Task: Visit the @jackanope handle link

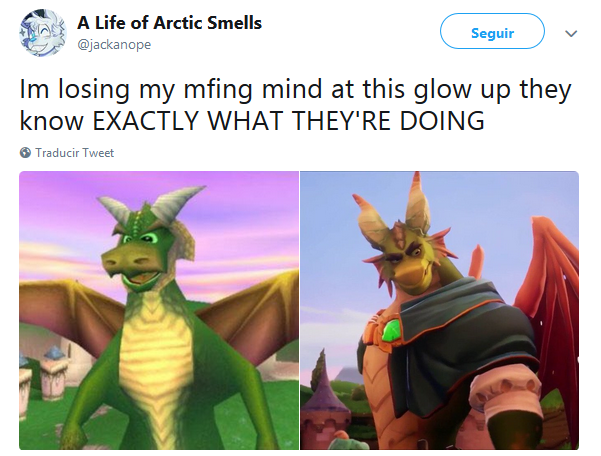Action: click(x=114, y=44)
